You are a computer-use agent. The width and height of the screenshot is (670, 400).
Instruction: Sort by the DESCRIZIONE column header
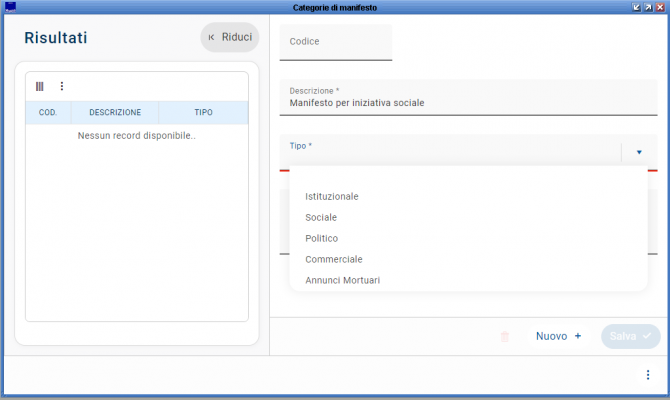click(x=115, y=112)
